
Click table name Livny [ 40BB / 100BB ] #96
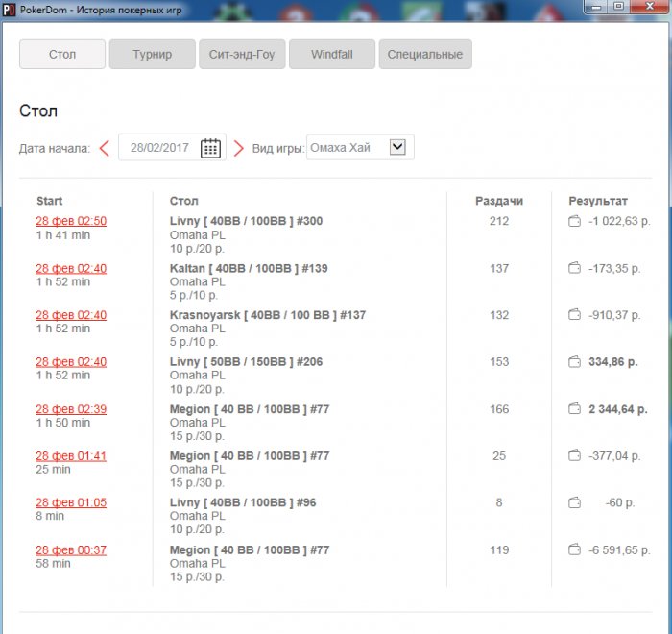pyautogui.click(x=243, y=502)
